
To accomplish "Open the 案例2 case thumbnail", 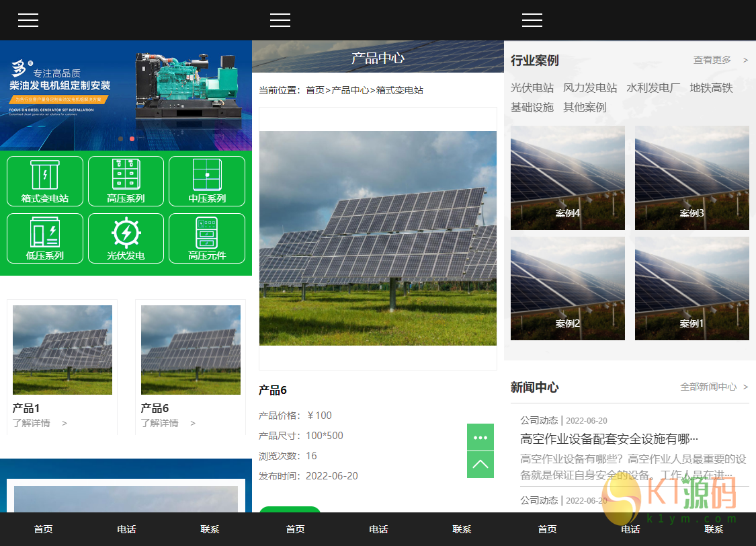I will coord(567,288).
